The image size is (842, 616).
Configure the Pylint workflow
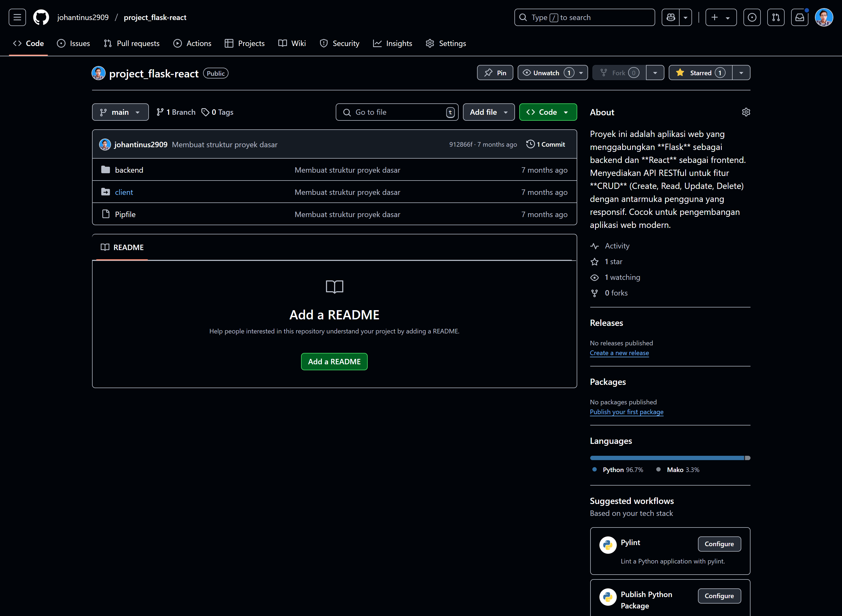click(x=719, y=544)
